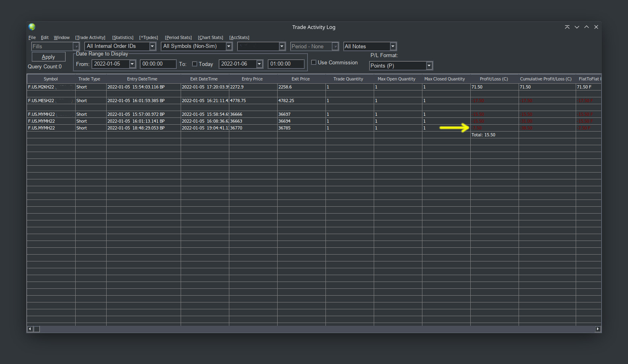
Task: Expand the P/L Format Points (P) dropdown
Action: (x=429, y=66)
